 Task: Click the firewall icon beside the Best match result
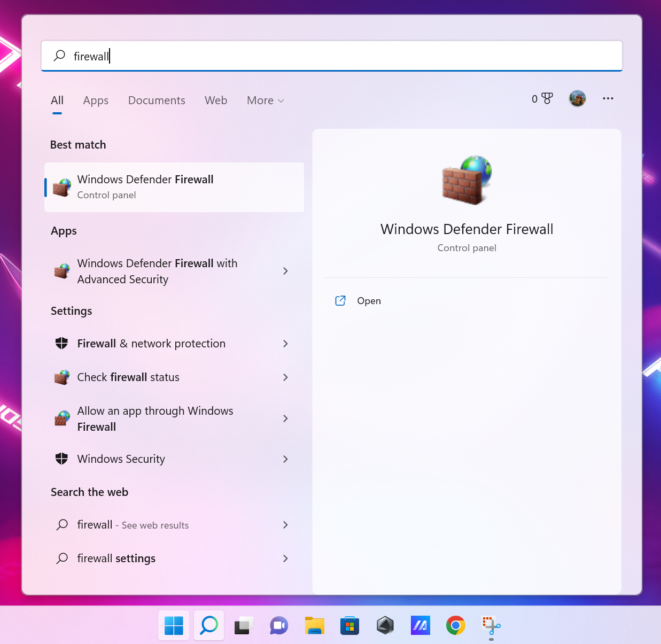point(62,187)
